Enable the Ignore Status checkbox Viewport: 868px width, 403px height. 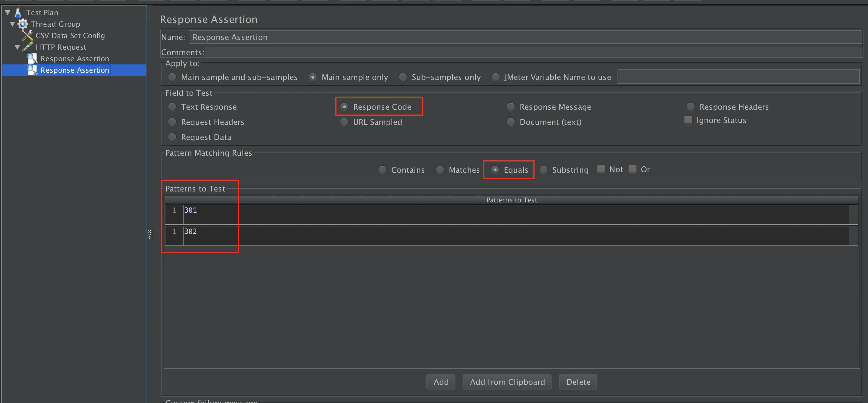688,120
